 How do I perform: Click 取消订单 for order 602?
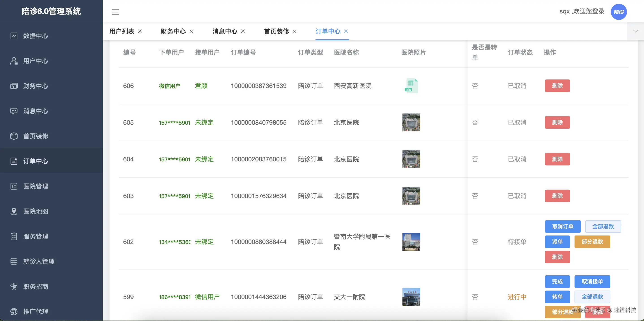click(x=563, y=226)
